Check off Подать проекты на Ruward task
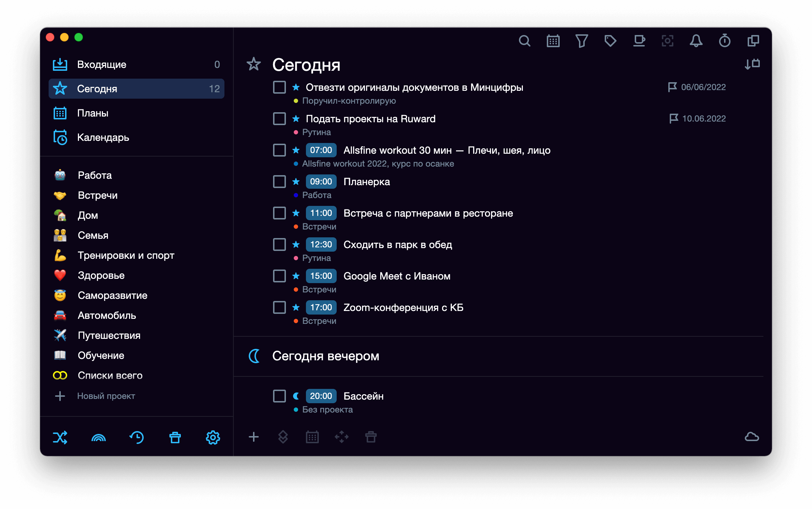 coord(279,119)
